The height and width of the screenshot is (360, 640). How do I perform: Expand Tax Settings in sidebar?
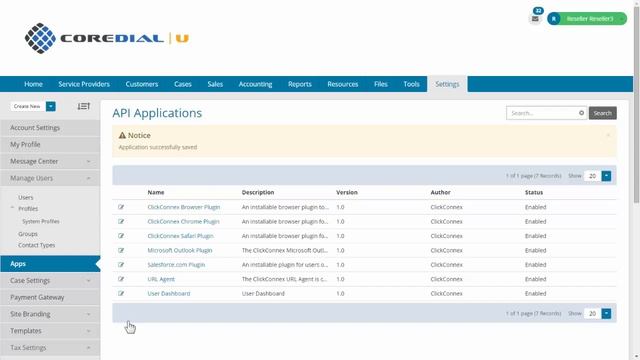point(89,348)
